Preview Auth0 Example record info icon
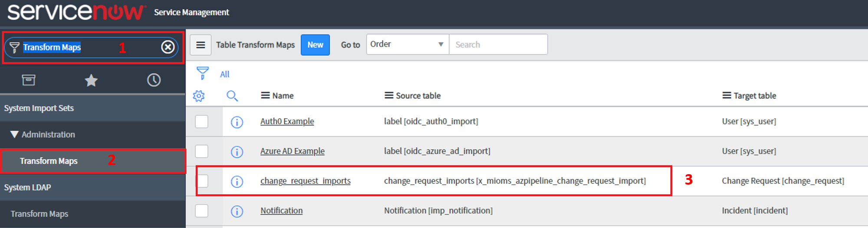The height and width of the screenshot is (228, 868). (237, 122)
